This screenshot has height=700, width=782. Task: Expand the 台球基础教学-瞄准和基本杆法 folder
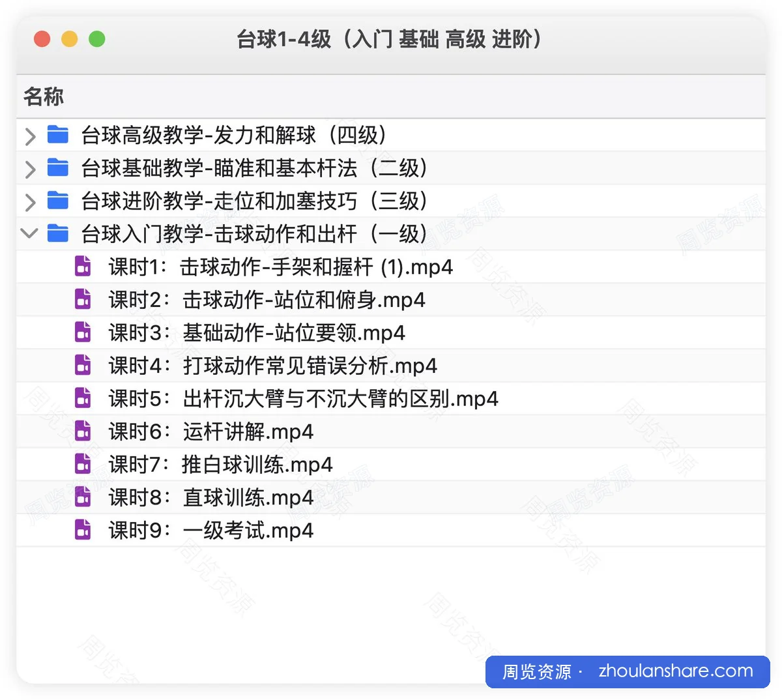[x=30, y=169]
